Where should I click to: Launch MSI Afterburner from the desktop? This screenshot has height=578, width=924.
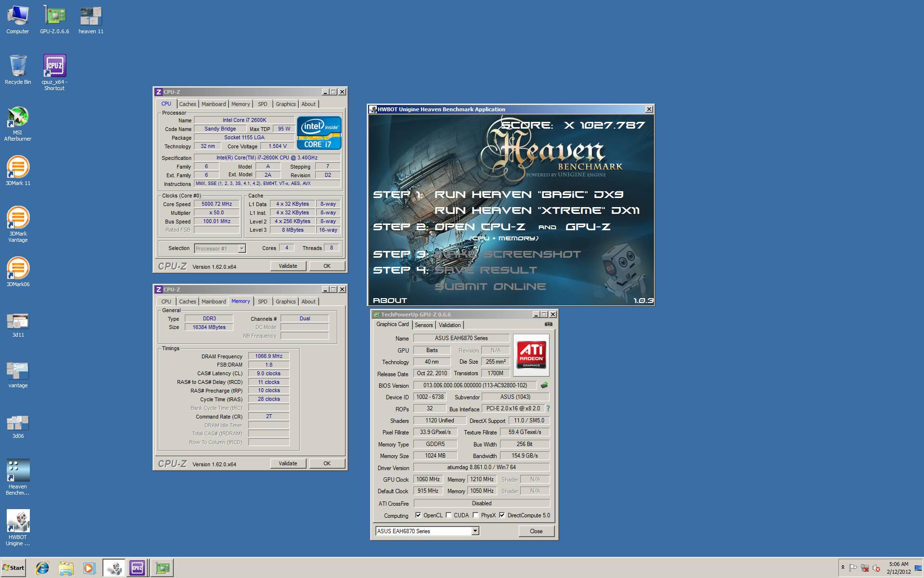pos(18,124)
